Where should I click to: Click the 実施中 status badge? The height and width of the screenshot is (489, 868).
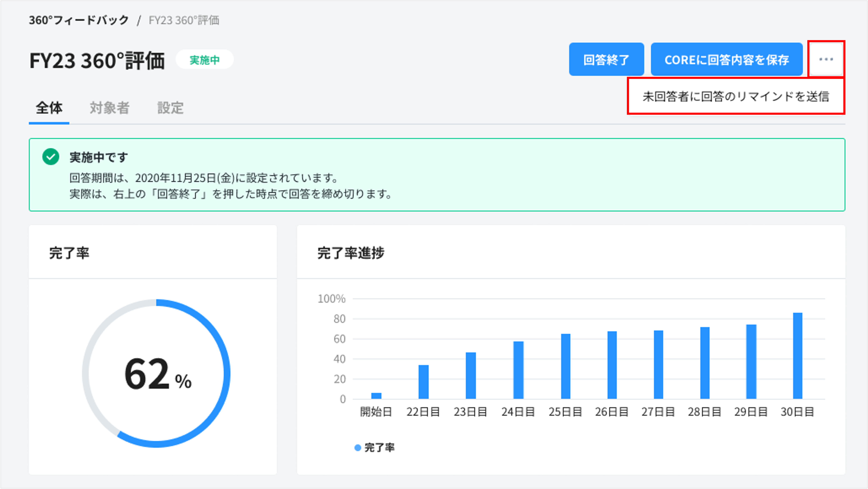coord(205,60)
